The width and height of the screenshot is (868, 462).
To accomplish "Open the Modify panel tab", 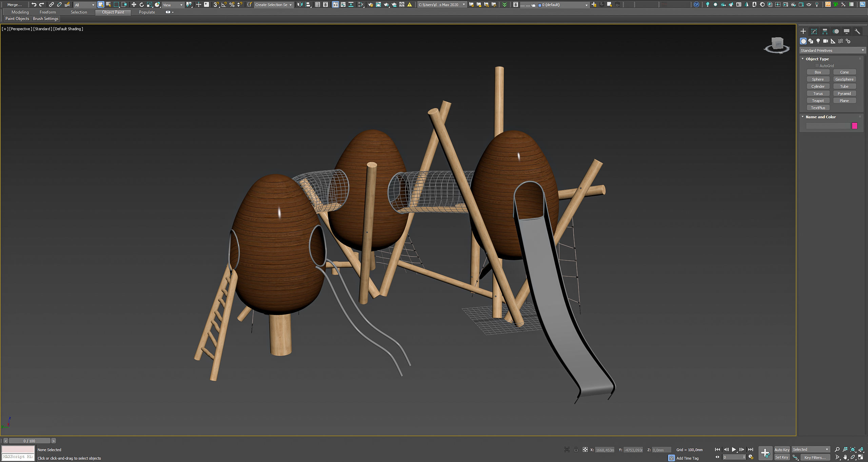I will pos(814,31).
